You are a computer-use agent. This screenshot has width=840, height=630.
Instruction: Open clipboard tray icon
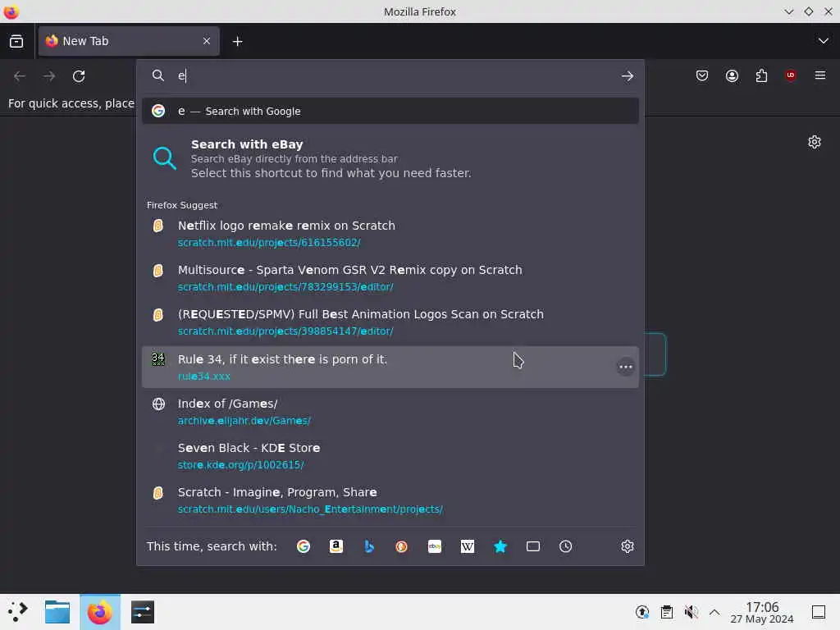pyautogui.click(x=666, y=612)
